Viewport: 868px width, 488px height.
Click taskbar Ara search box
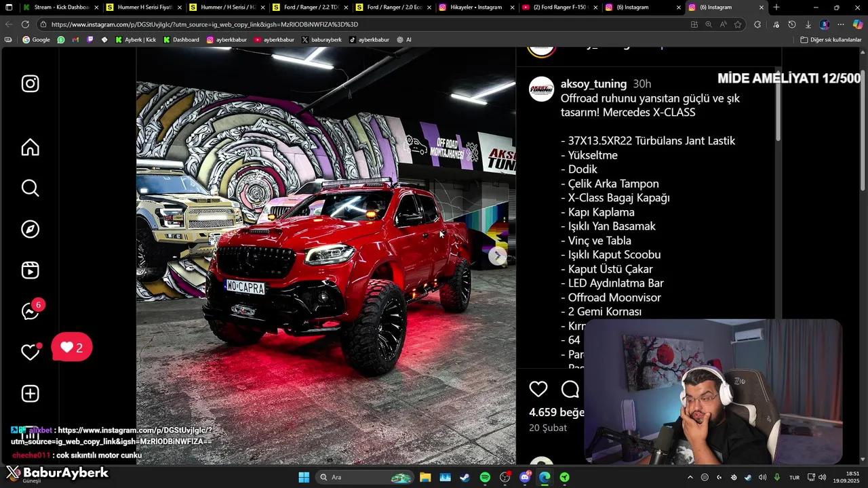(x=366, y=477)
